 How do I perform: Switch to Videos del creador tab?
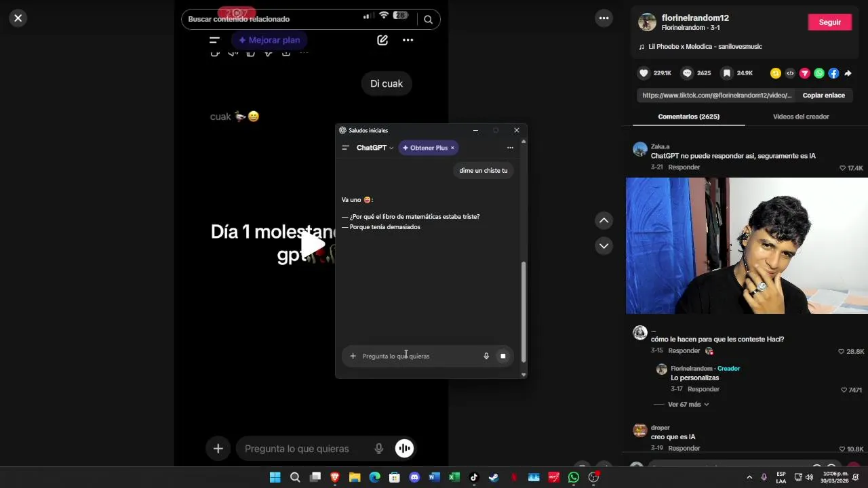pyautogui.click(x=801, y=117)
